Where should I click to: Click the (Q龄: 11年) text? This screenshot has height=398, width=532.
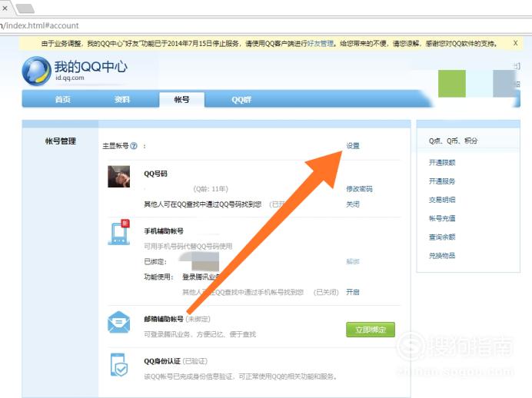point(211,189)
